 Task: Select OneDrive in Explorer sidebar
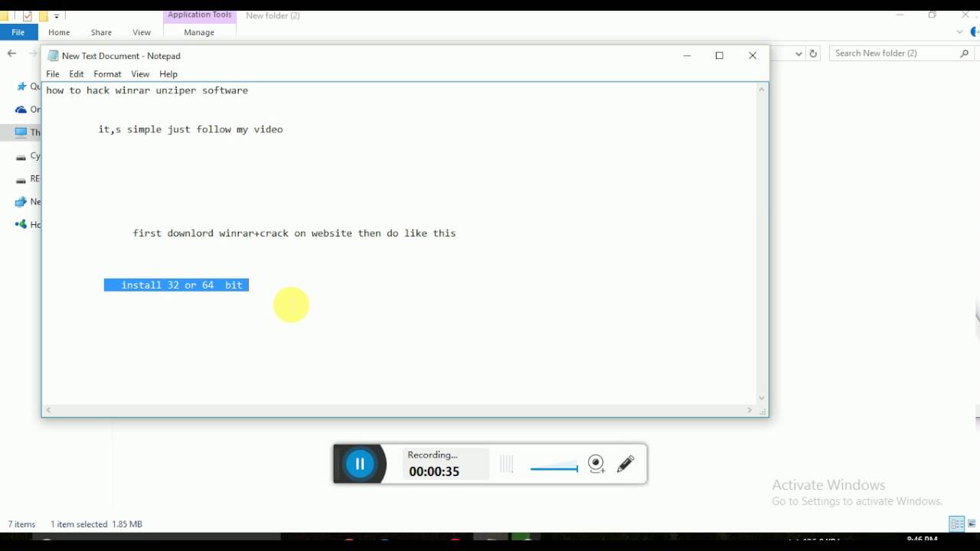click(x=28, y=109)
